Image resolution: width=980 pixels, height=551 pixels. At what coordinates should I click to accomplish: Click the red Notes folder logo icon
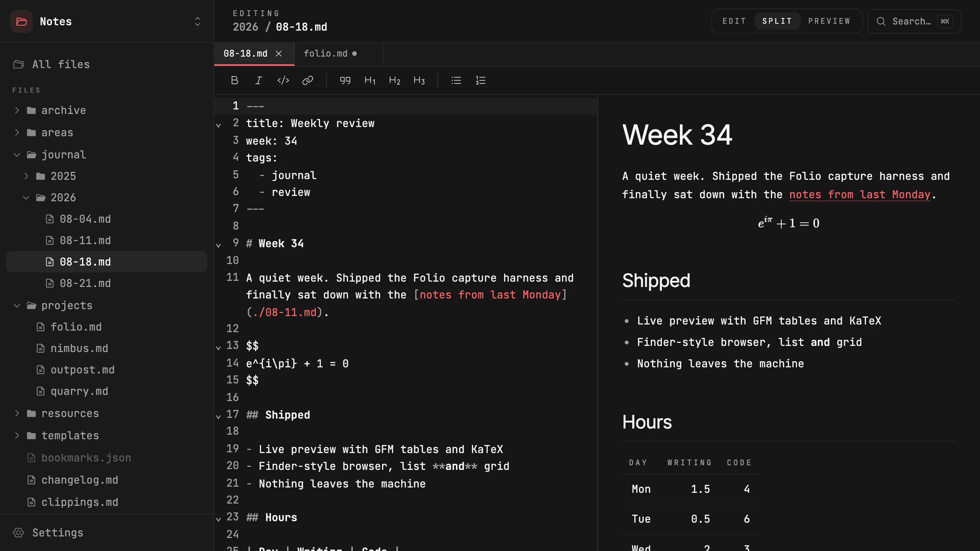click(21, 21)
